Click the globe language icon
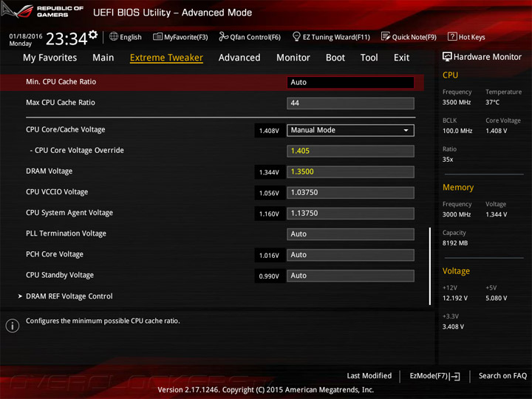Screen dimensions: 532x399 click(114, 36)
